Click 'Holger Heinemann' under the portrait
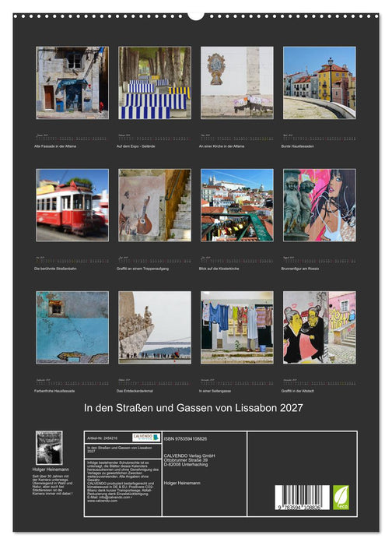This screenshot has height=545, width=392. coord(51,469)
